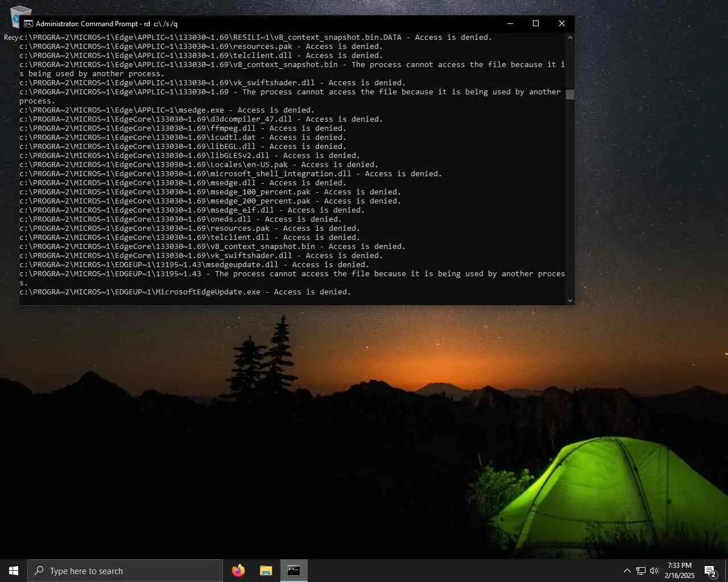Viewport: 728px width, 582px height.
Task: Maximize the Command Prompt window
Action: [x=536, y=23]
